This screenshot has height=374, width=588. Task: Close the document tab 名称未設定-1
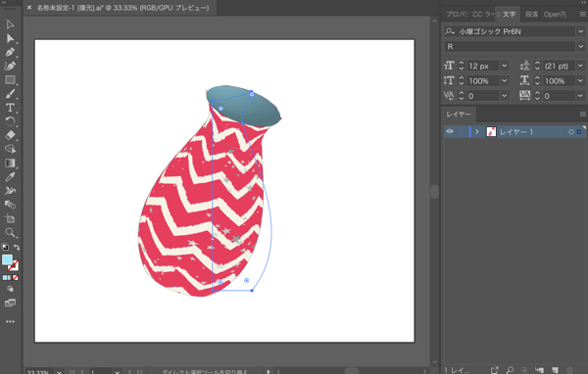point(29,8)
